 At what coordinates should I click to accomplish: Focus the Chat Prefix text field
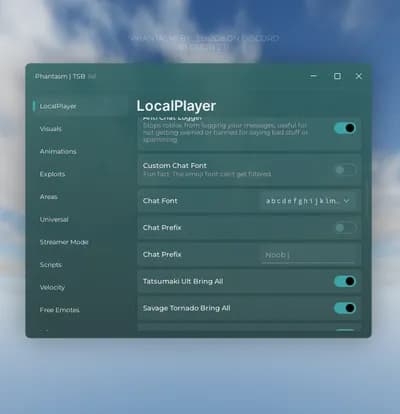tap(308, 255)
